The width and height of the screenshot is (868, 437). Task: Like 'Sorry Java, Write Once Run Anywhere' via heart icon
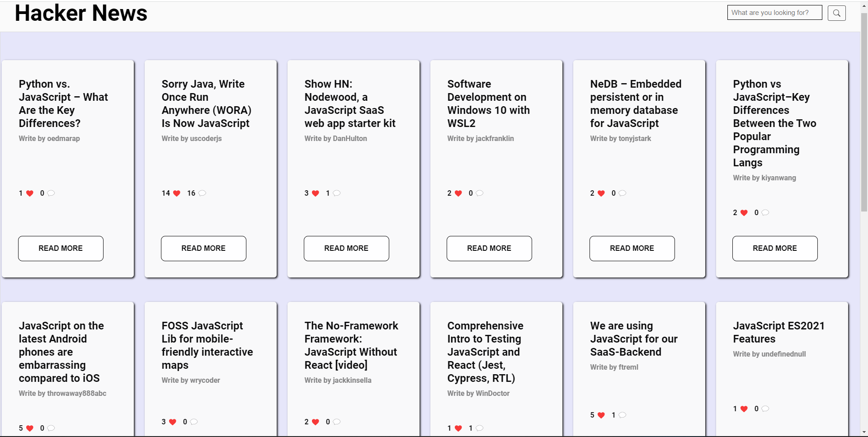pos(177,193)
